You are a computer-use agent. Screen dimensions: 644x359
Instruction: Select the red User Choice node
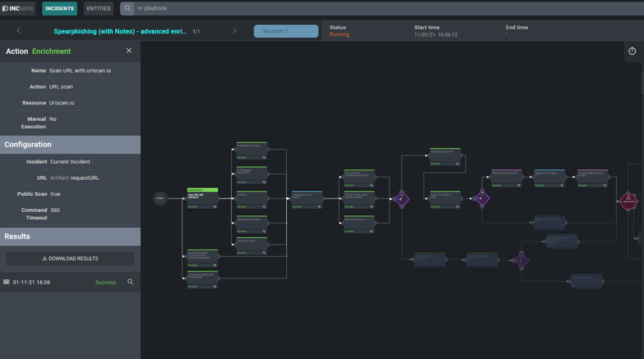pyautogui.click(x=628, y=199)
